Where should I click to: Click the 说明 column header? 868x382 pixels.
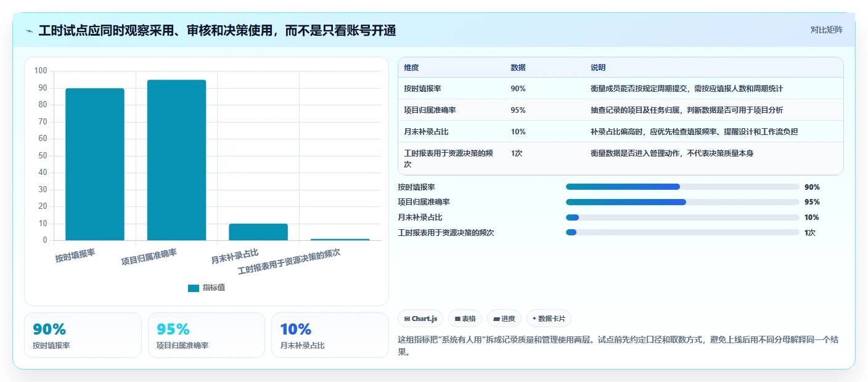pos(598,68)
